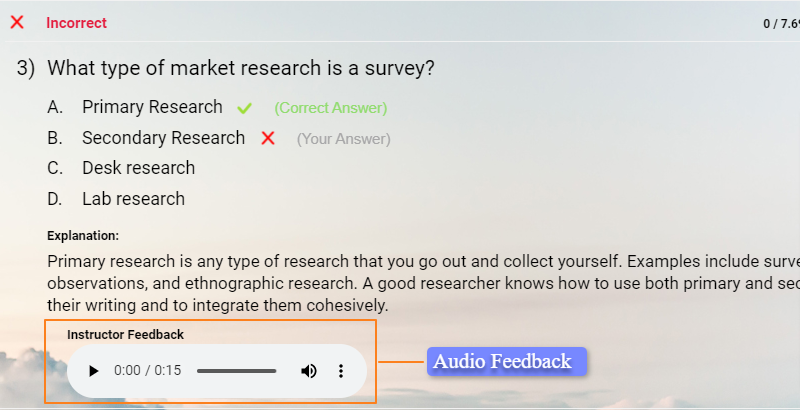Select answer C Desk research

coord(138,168)
